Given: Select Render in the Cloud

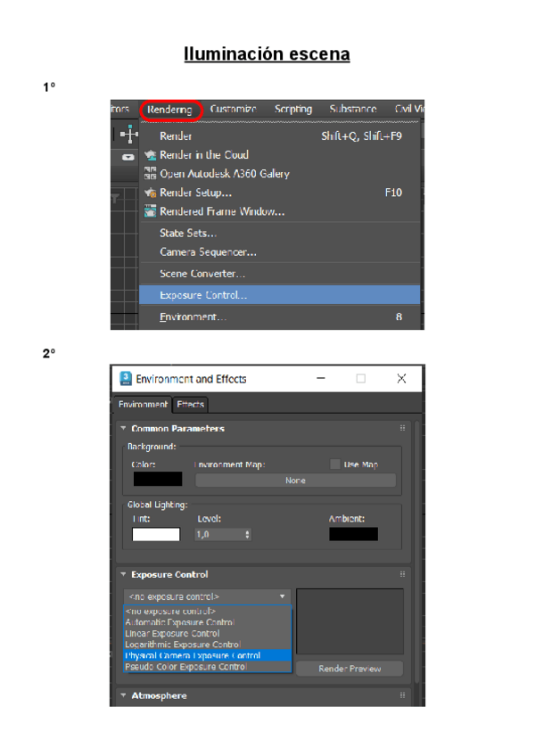Looking at the screenshot, I should coord(280,155).
